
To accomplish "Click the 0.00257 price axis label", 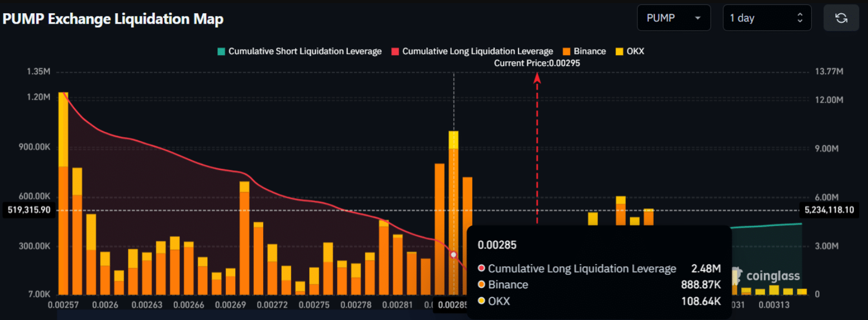I will pyautogui.click(x=63, y=305).
